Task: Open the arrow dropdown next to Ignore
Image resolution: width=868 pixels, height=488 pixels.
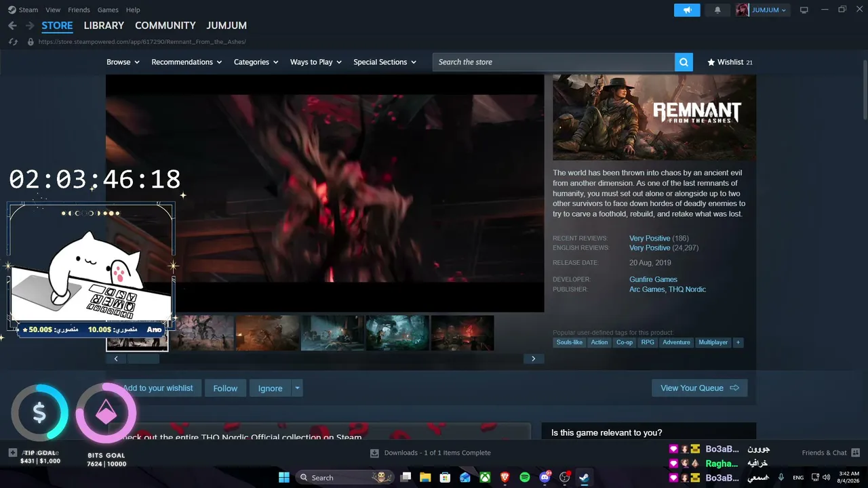Action: tap(296, 388)
